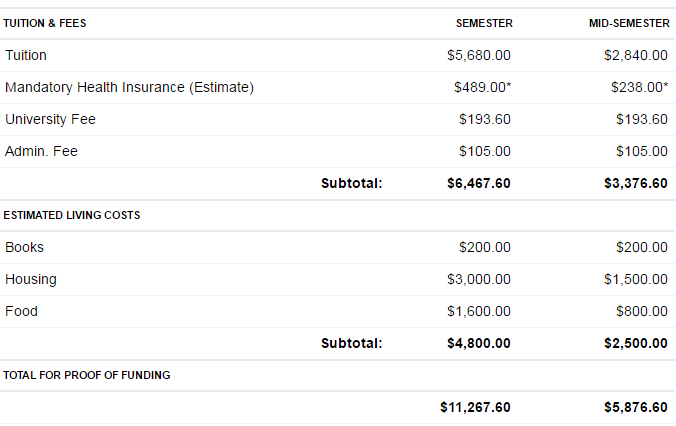Image resolution: width=676 pixels, height=426 pixels.
Task: Click the MID-SEMESTER column header
Action: point(629,23)
